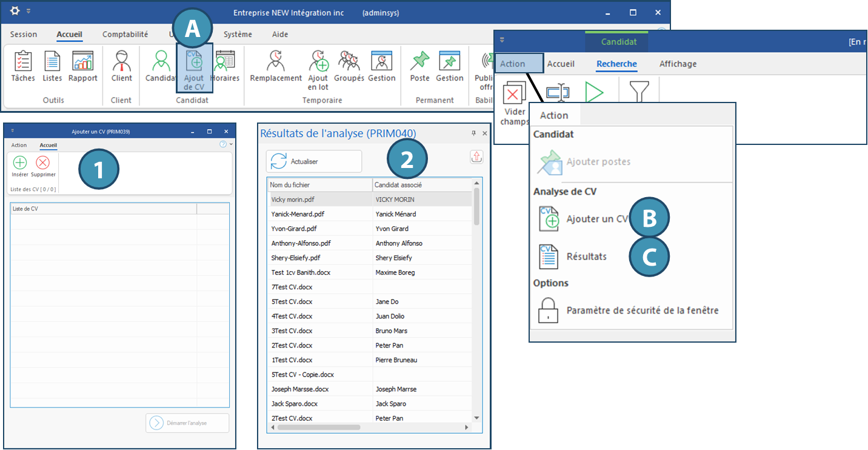
Task: Select Résultats in Analyse de CV
Action: [x=586, y=257]
